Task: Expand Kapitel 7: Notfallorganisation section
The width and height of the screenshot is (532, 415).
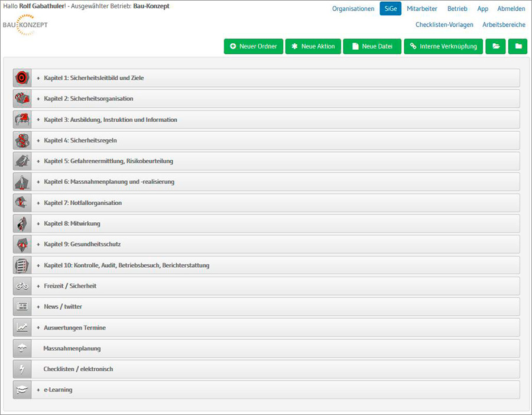Action: 82,203
